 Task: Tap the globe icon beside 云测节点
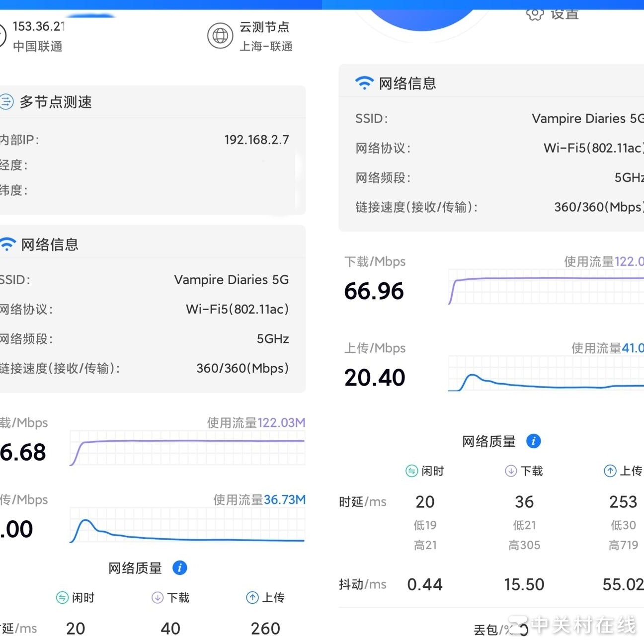(220, 36)
